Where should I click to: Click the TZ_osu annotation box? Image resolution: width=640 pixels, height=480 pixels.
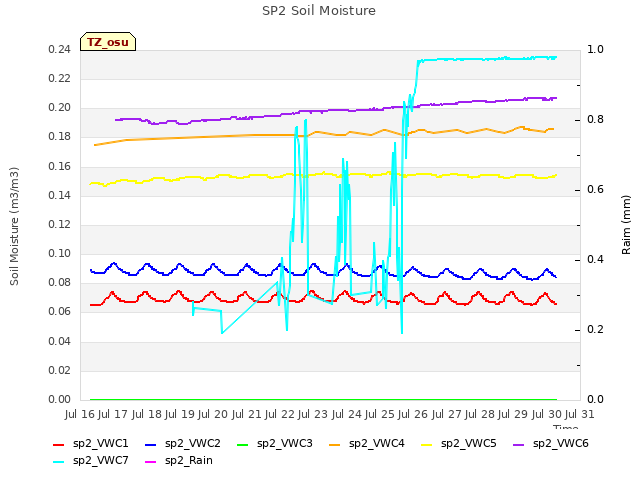[x=108, y=42]
